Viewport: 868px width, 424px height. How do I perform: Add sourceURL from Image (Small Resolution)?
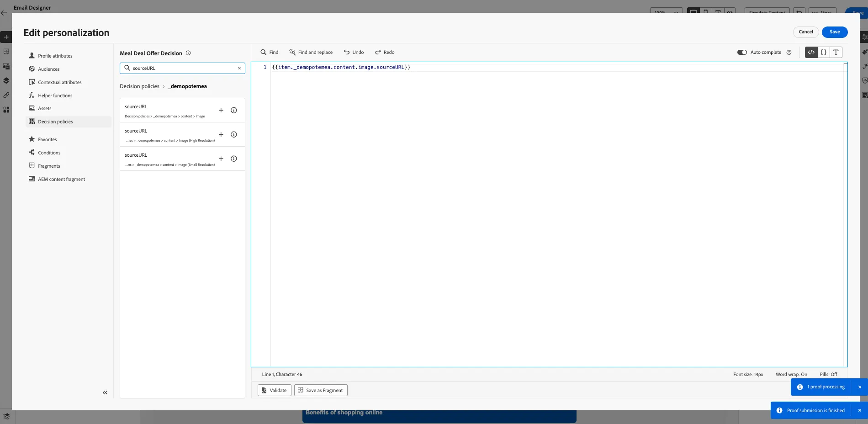(x=221, y=159)
